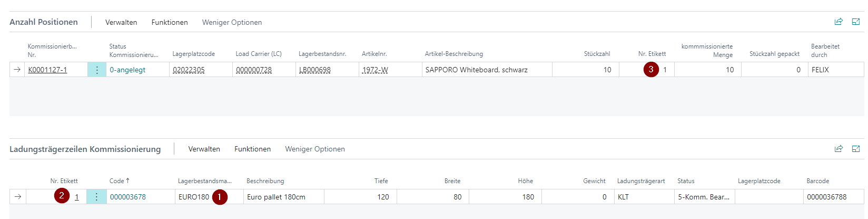Open Verwalten menu in Anzahl Positionen

click(x=121, y=22)
